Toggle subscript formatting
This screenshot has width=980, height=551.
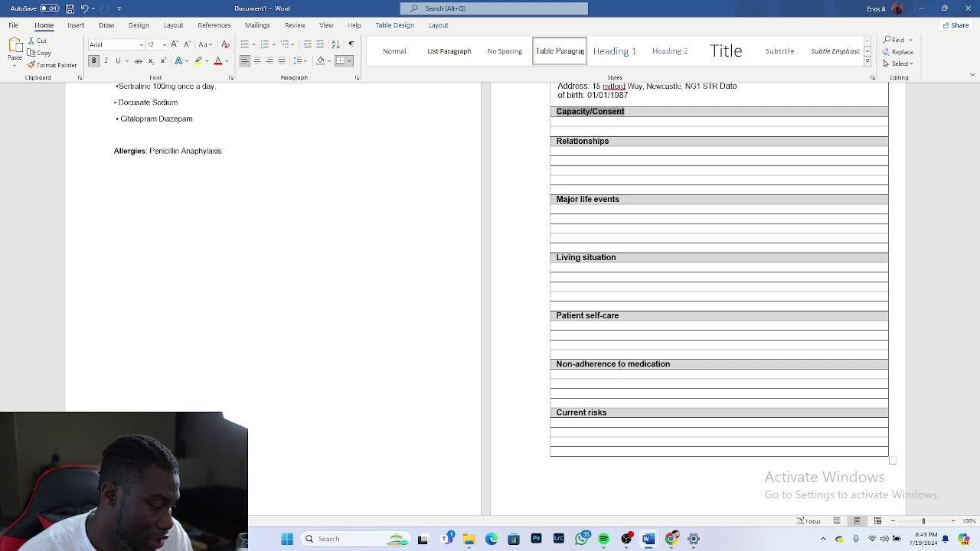pos(151,60)
